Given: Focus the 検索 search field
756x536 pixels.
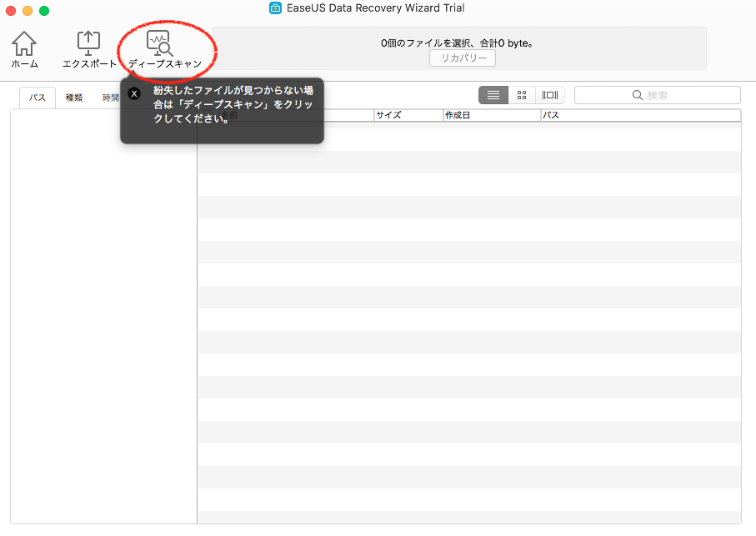Looking at the screenshot, I should click(657, 95).
